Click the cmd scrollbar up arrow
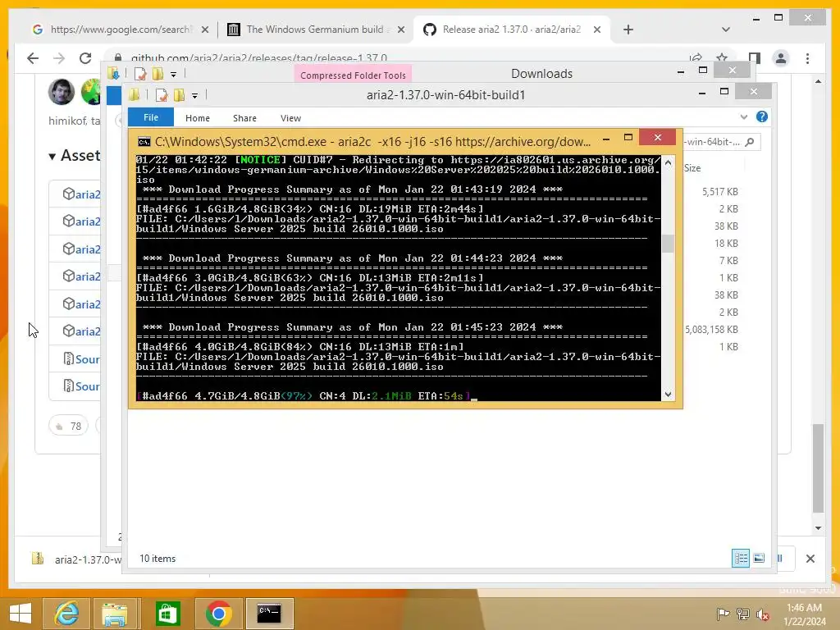 click(x=668, y=162)
